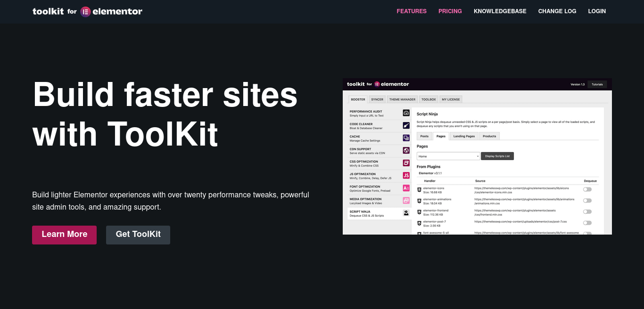This screenshot has height=309, width=644.
Task: Open Knowledgebase from navigation
Action: click(500, 11)
